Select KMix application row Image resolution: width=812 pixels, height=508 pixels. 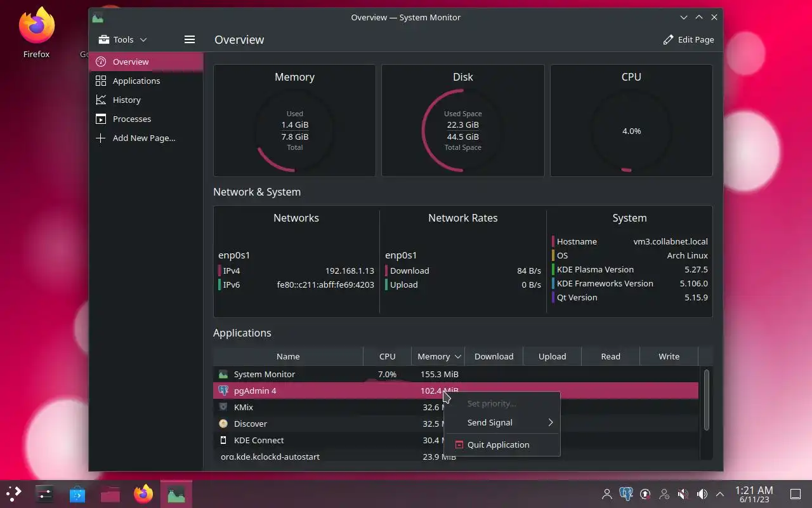(x=455, y=407)
